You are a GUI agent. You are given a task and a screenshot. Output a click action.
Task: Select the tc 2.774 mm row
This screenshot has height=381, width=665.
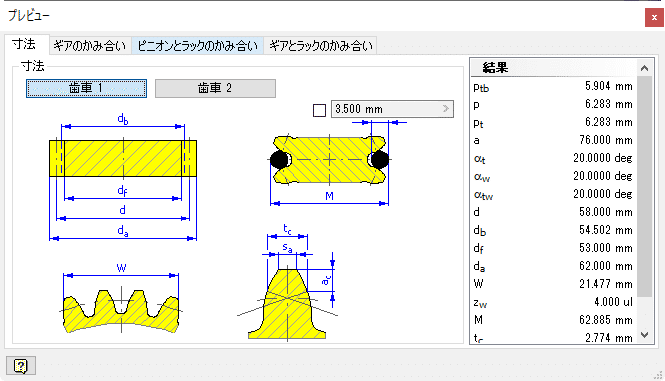point(553,338)
